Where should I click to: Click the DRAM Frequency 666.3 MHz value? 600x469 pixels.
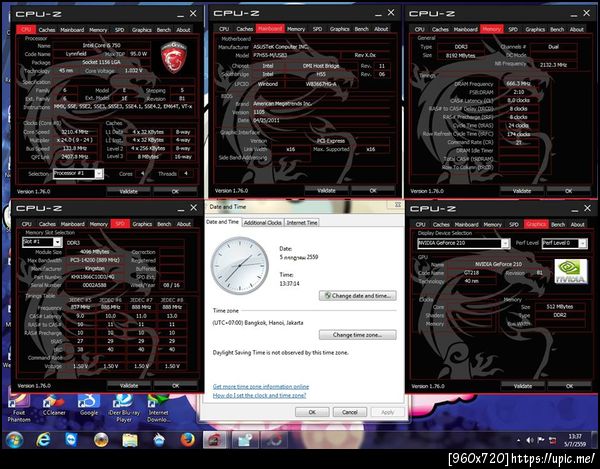pos(518,84)
